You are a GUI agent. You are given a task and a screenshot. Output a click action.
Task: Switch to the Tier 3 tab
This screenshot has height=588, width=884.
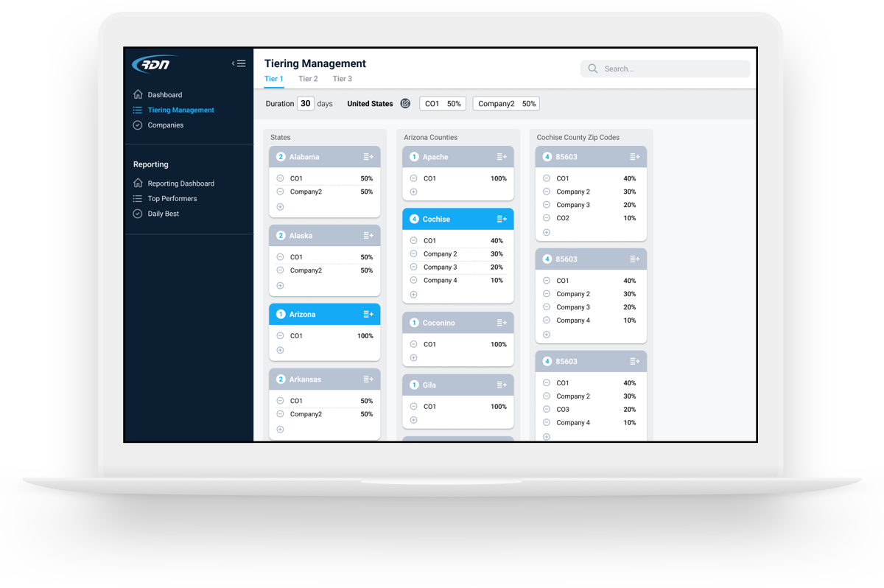point(342,78)
